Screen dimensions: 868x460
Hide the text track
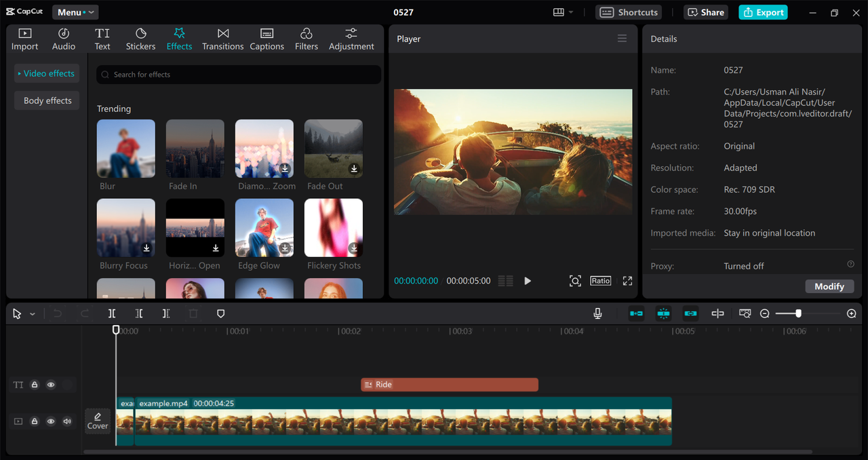tap(51, 385)
